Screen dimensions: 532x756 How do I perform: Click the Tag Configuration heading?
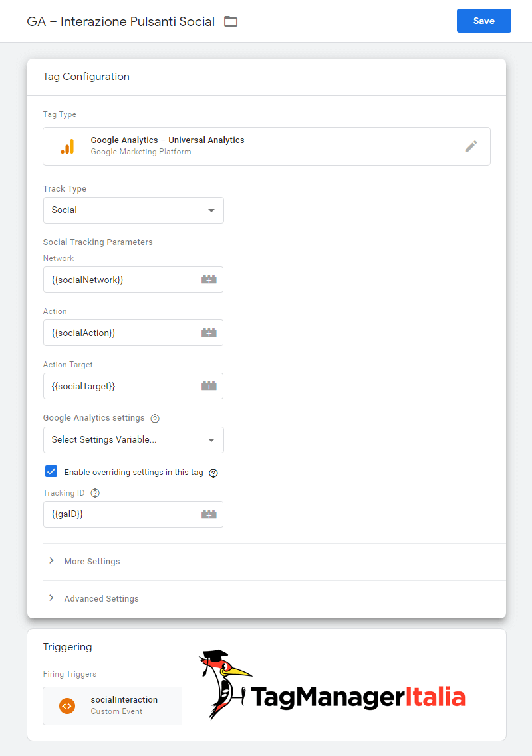(86, 76)
